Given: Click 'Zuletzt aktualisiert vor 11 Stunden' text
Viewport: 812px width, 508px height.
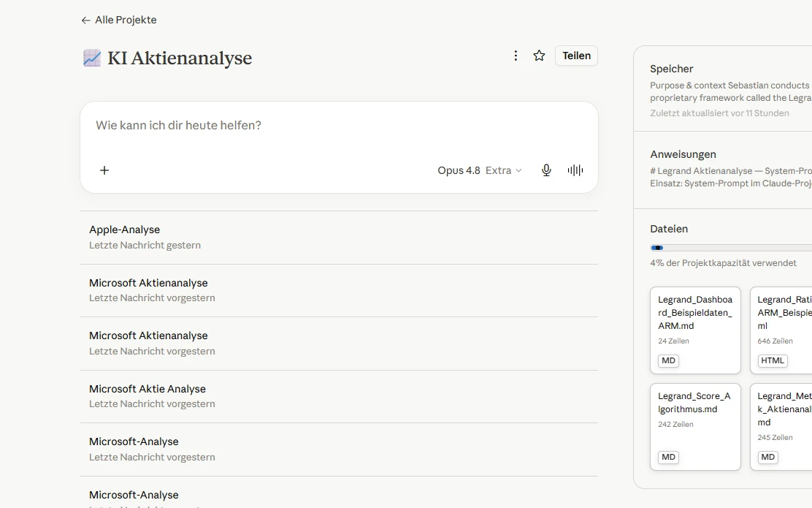Looking at the screenshot, I should 719,113.
